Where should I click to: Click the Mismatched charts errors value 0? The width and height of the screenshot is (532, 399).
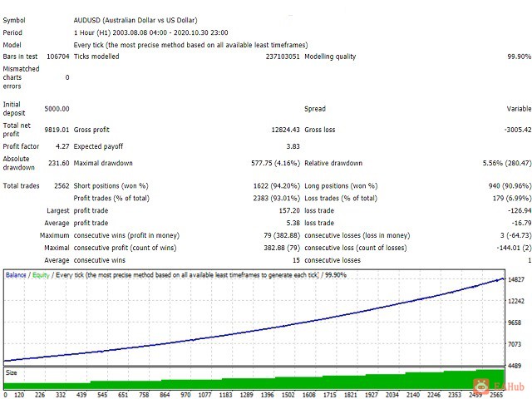point(67,77)
